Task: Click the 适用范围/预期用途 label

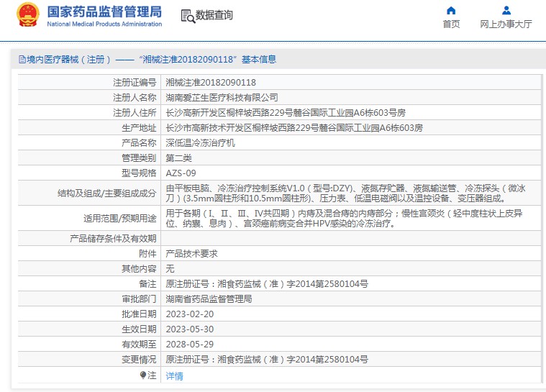Action: (x=120, y=218)
